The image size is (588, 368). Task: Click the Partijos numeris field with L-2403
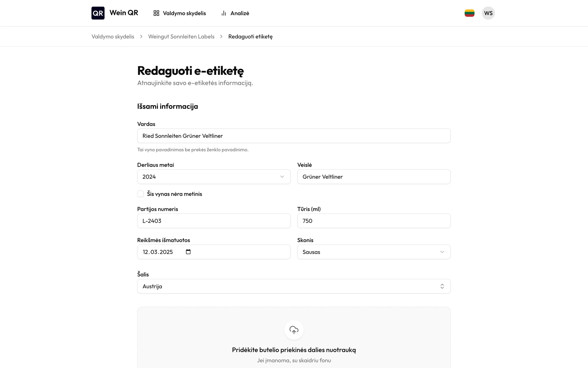pyautogui.click(x=214, y=221)
